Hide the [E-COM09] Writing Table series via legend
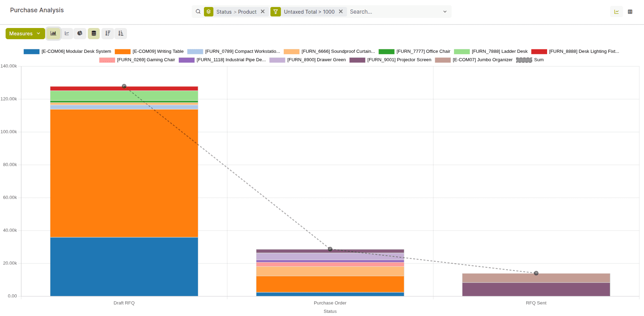Image resolution: width=644 pixels, height=316 pixels. (158, 51)
